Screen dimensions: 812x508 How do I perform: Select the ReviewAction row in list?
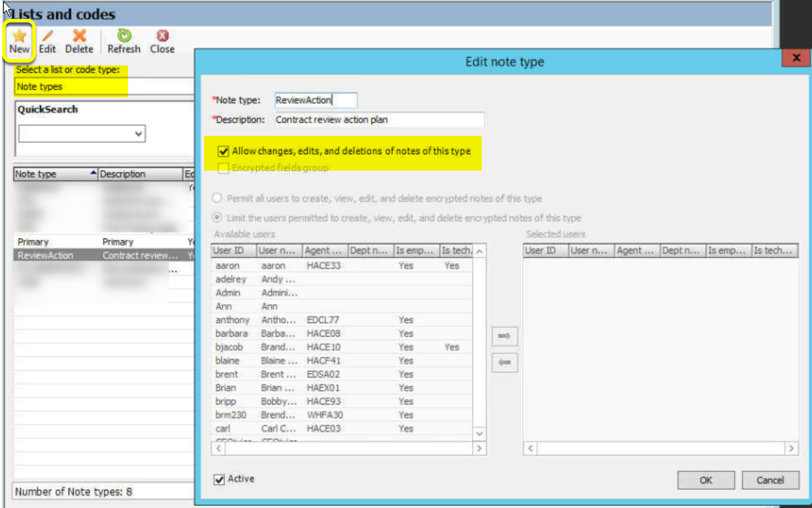pos(104,255)
